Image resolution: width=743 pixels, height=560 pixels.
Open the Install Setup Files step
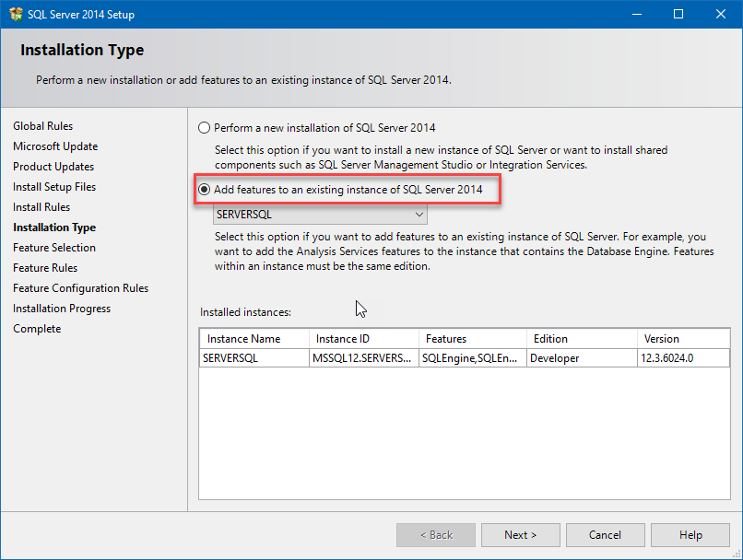(53, 186)
